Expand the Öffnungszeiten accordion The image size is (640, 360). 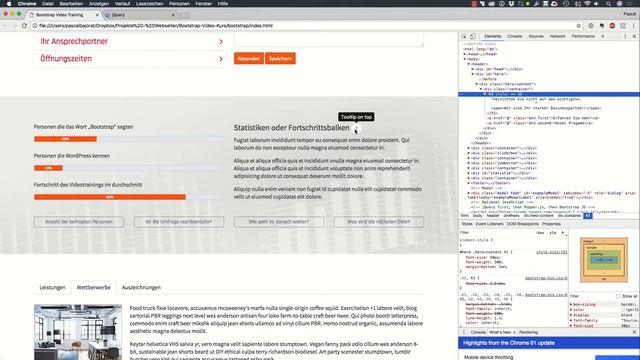tap(129, 59)
